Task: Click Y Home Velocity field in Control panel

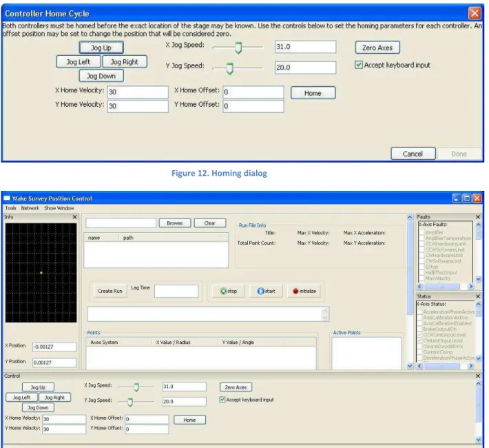Action: 64,429
